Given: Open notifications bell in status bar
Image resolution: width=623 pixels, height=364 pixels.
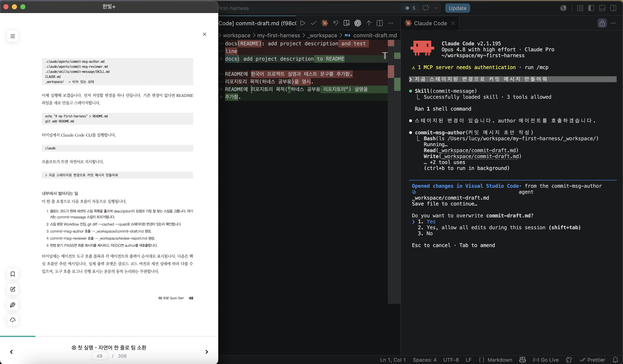Looking at the screenshot, I should [x=615, y=360].
